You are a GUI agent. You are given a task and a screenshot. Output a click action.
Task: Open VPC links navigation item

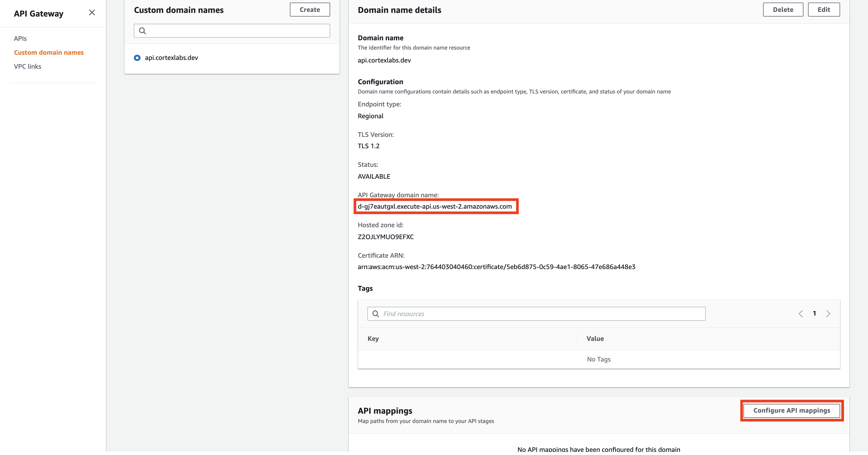(28, 67)
